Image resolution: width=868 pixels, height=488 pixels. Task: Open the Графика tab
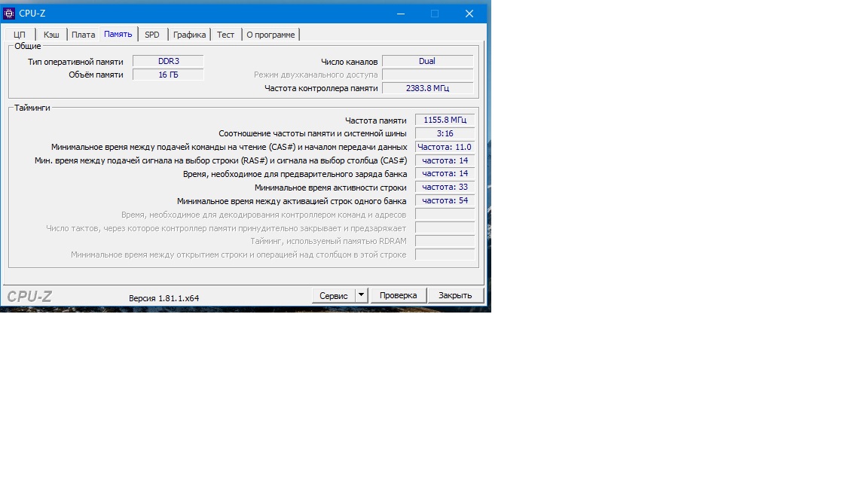189,35
